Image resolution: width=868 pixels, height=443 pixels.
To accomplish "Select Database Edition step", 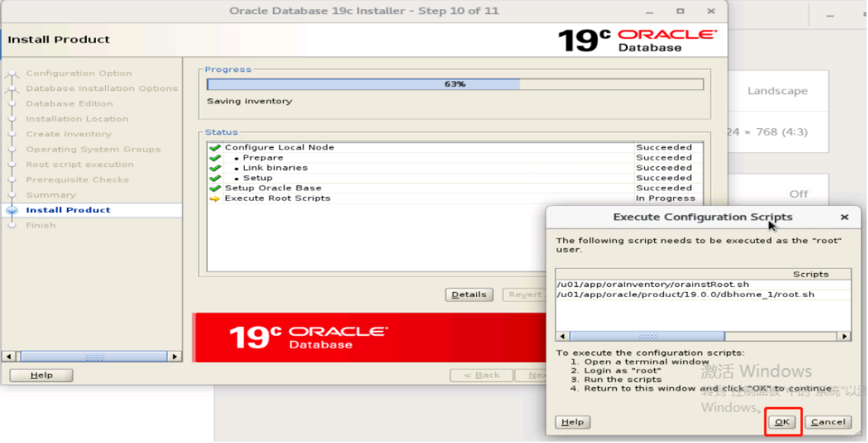I will pyautogui.click(x=69, y=104).
